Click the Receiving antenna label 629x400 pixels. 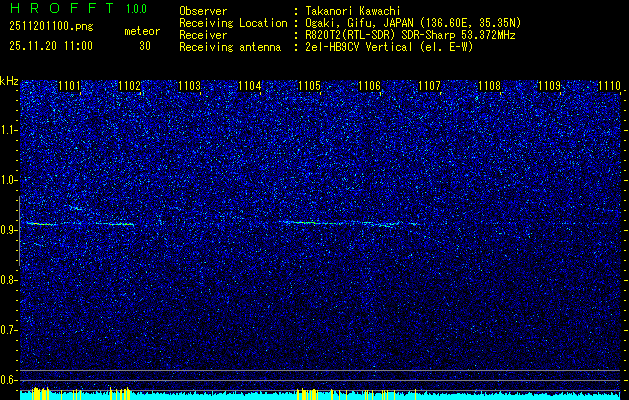click(x=230, y=47)
